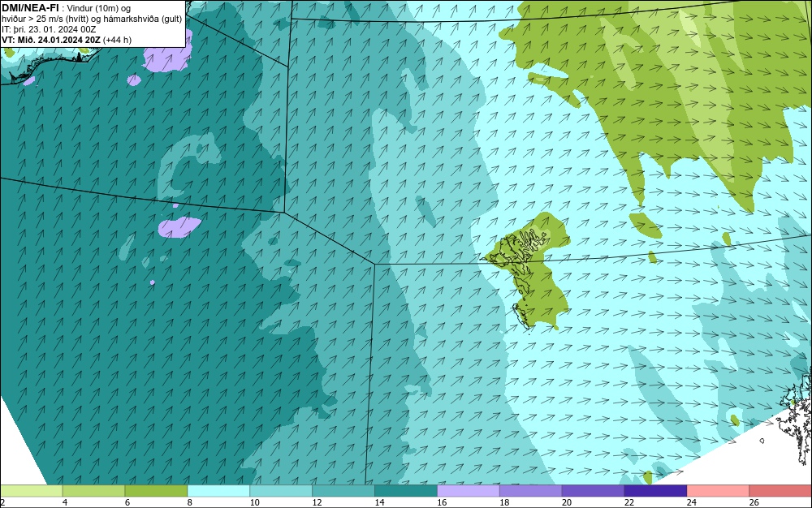This screenshot has height=508, width=812.
Task: Click the legend scale label "4"
Action: click(65, 502)
